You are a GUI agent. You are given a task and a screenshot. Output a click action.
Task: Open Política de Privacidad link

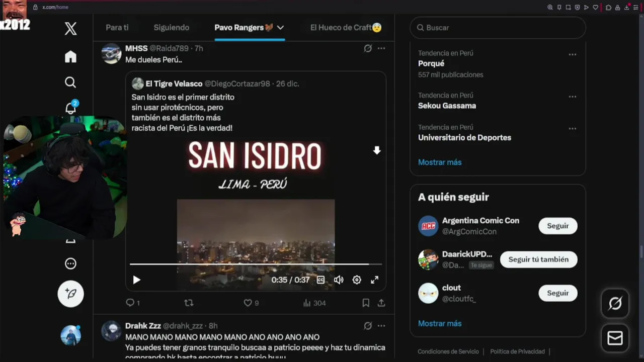click(x=517, y=351)
